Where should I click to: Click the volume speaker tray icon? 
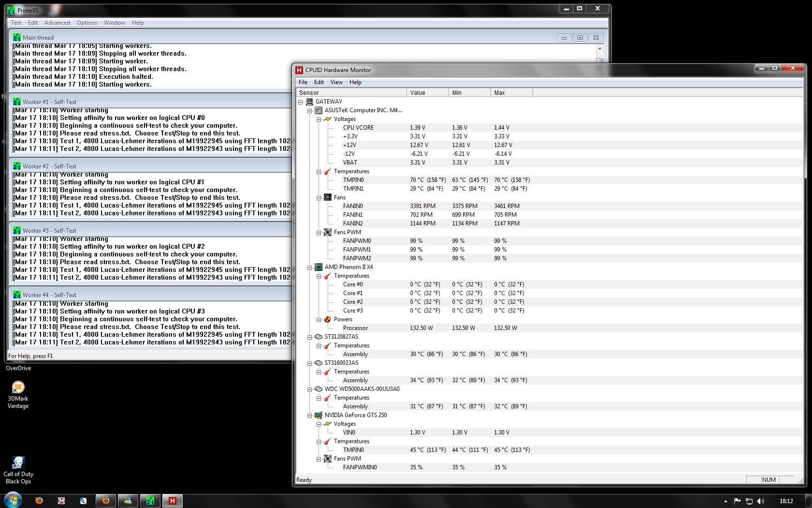pos(761,501)
